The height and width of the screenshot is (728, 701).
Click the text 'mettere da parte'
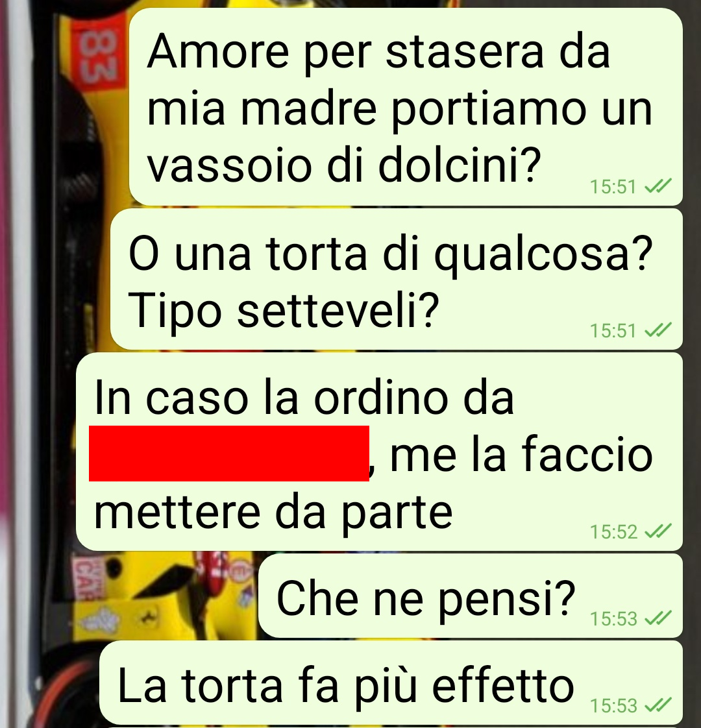point(273,513)
